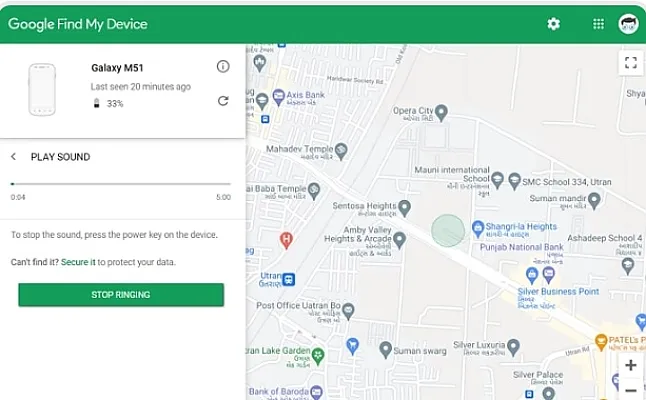646x400 pixels.
Task: Click the Mauni International School marker
Action: coord(497,180)
